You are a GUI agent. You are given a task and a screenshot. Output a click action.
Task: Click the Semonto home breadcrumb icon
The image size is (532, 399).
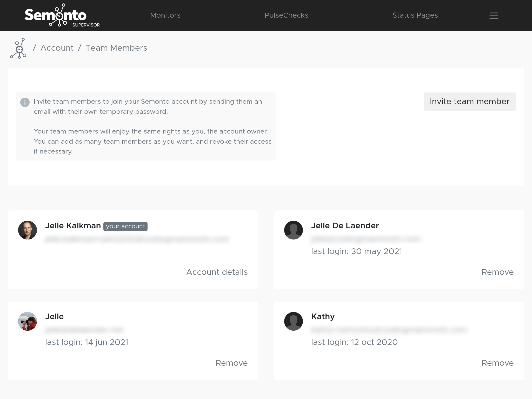click(18, 48)
